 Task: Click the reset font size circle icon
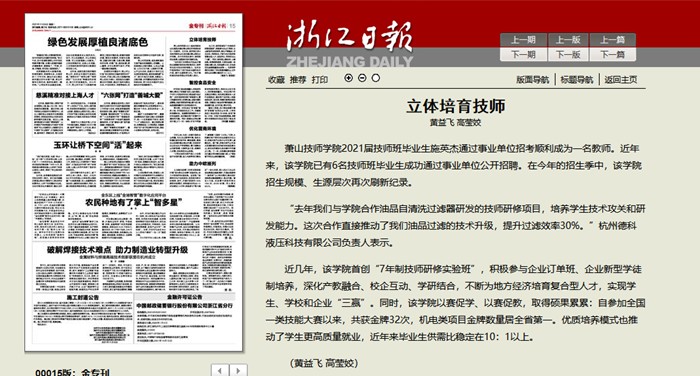[x=376, y=78]
